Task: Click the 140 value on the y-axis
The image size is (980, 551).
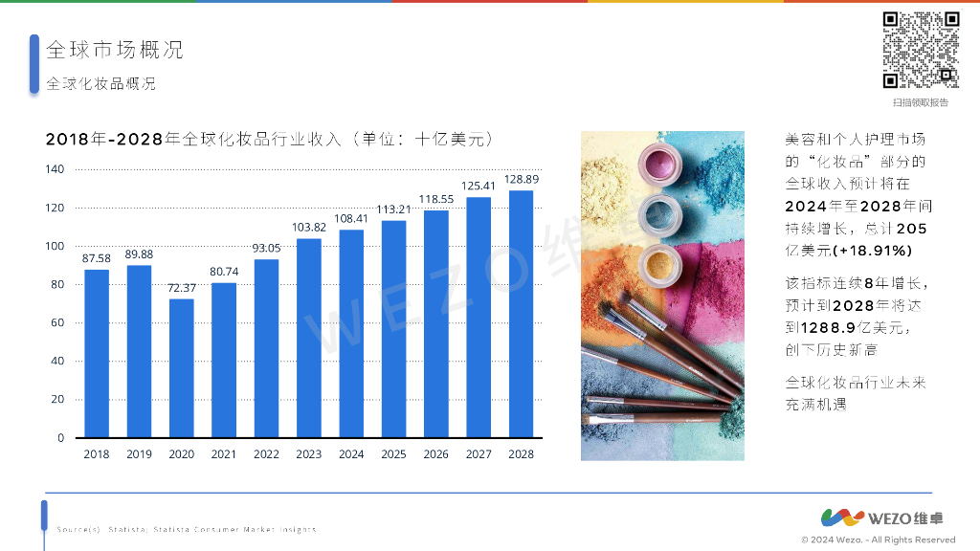Action: [55, 169]
